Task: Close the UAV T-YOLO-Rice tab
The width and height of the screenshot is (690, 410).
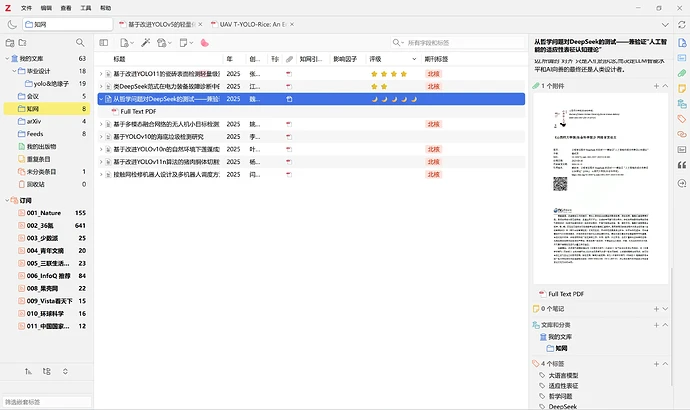Action: pos(292,25)
